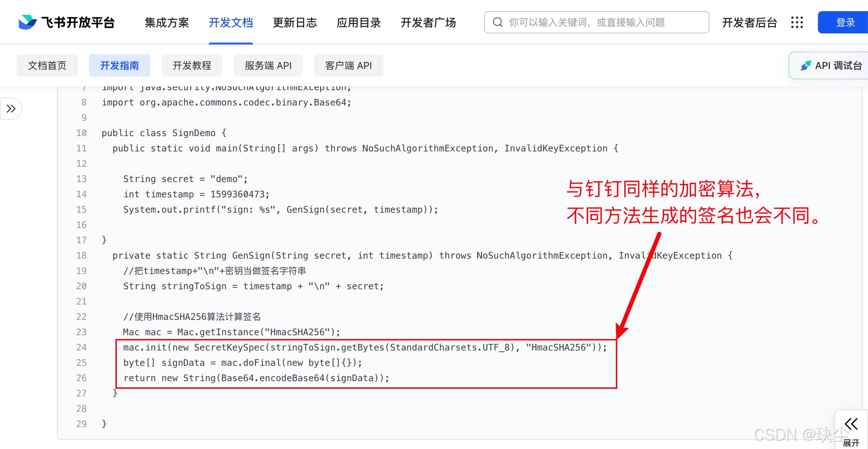Click the search magnifier icon

click(x=498, y=22)
